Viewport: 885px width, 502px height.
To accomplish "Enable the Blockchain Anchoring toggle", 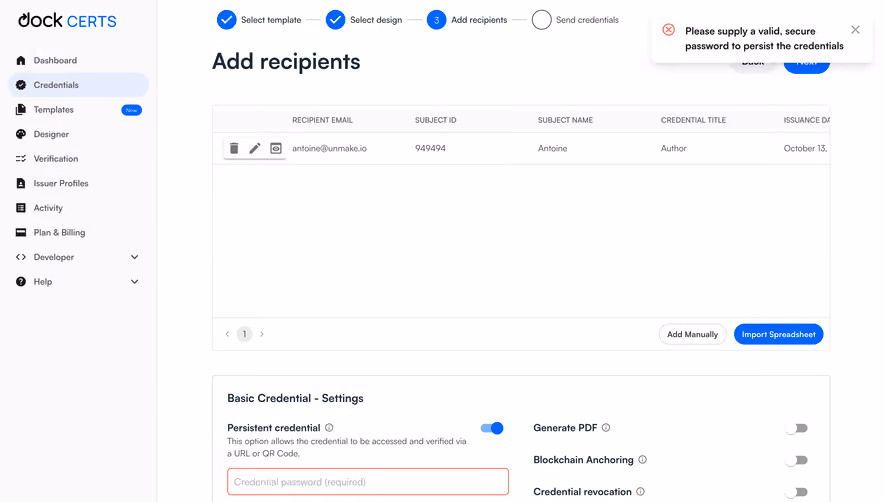I will [x=797, y=460].
